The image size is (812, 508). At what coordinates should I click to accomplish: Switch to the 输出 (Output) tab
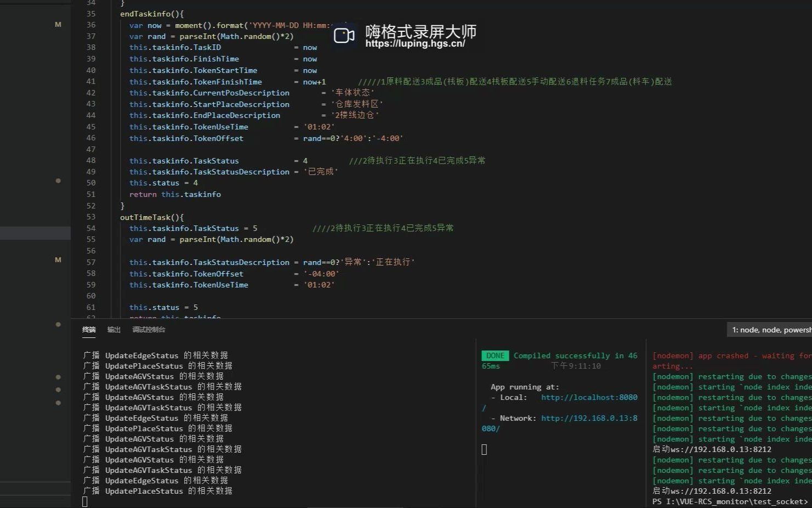pos(113,330)
